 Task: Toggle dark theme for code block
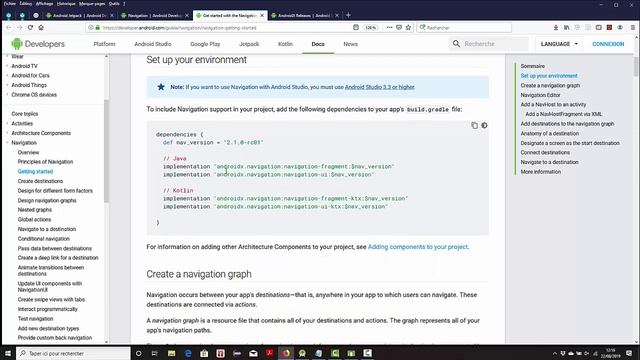[484, 125]
